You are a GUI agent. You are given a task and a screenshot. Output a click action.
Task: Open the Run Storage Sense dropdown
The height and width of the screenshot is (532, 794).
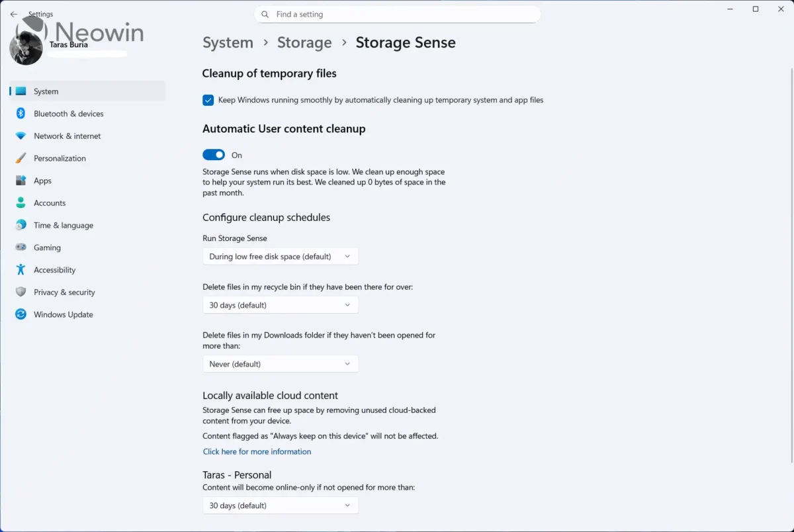tap(280, 256)
